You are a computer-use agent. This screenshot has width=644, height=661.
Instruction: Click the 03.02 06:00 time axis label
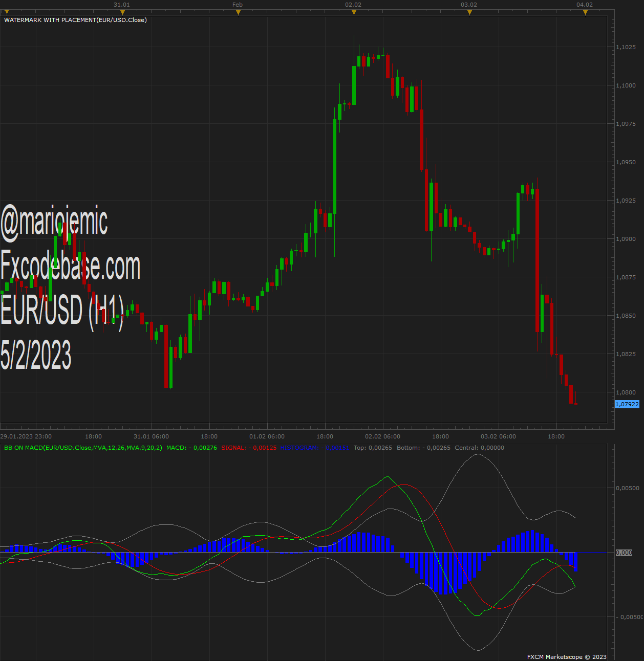click(498, 436)
